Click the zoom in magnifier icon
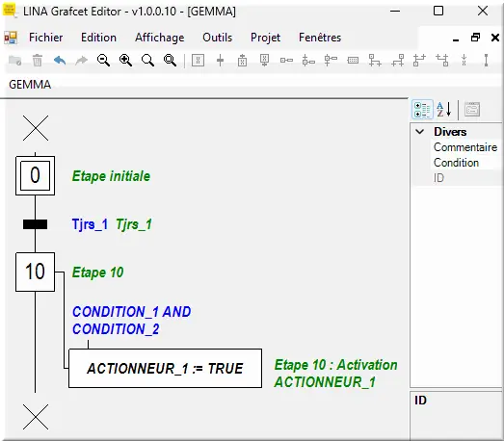 125,61
